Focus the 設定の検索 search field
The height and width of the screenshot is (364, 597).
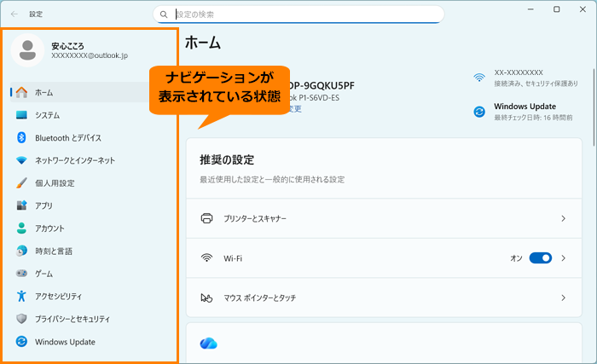coord(298,14)
